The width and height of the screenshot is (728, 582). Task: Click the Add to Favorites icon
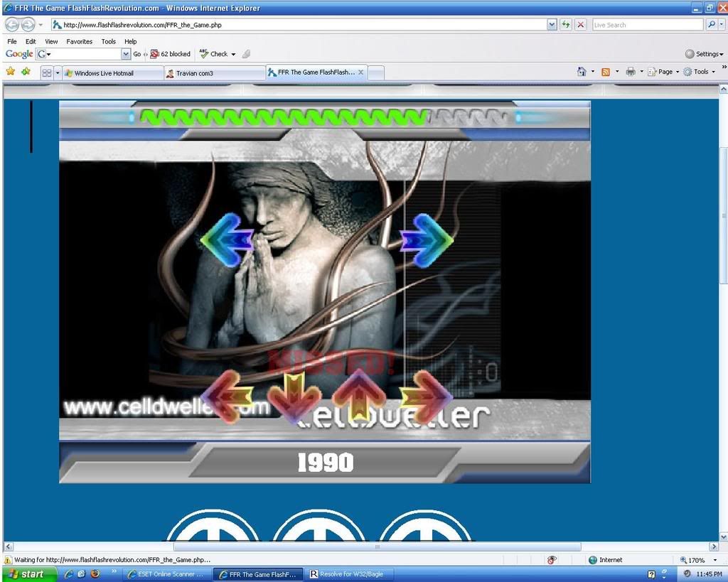click(x=26, y=72)
